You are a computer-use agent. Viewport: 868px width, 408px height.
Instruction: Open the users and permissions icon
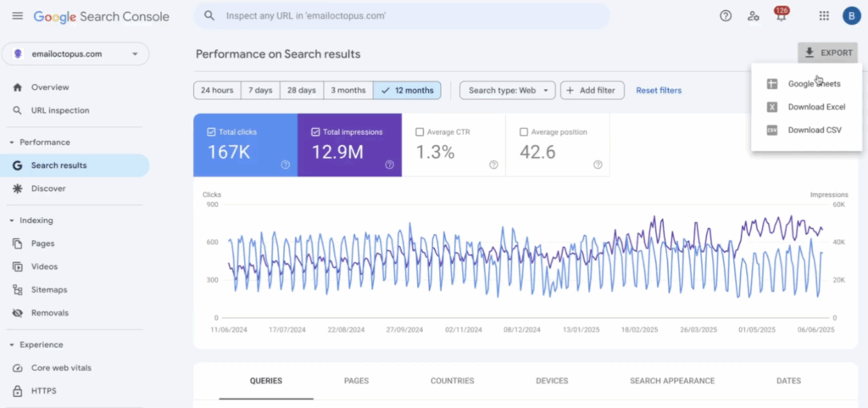[753, 16]
